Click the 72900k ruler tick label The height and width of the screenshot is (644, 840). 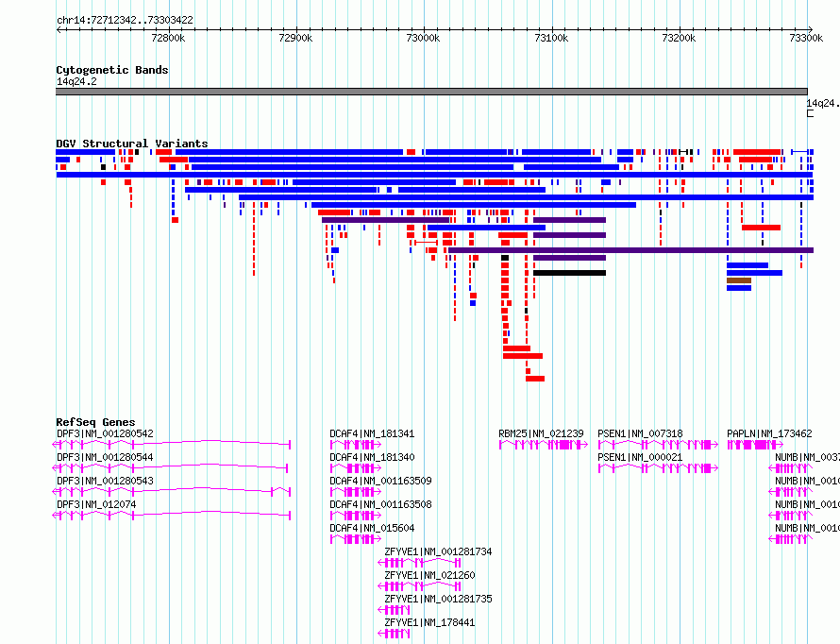(x=295, y=38)
